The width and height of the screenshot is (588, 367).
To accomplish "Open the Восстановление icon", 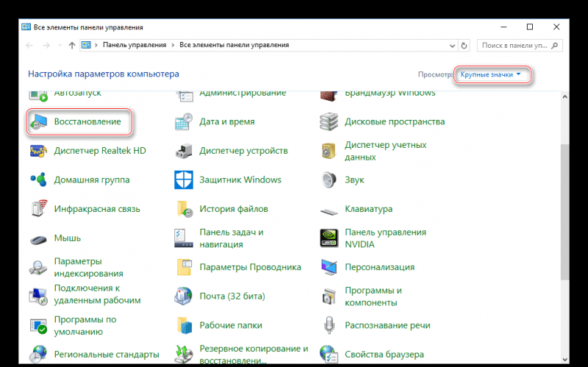I will click(38, 121).
